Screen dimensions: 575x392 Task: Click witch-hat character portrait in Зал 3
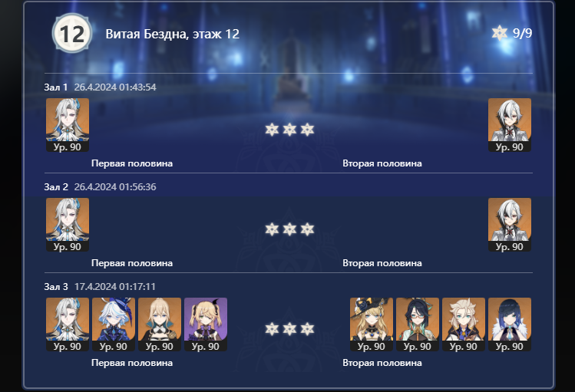371,324
